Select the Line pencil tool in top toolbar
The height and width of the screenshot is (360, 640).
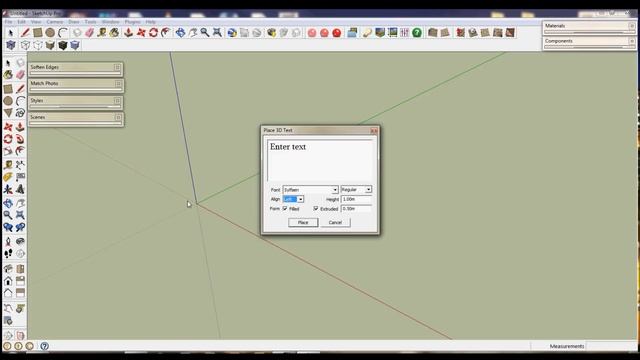[x=25, y=33]
